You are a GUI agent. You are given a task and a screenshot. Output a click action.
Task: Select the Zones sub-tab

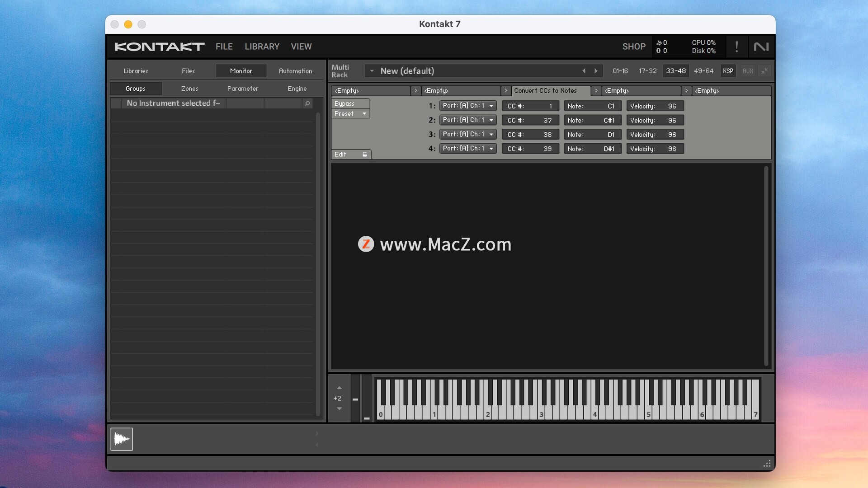click(x=189, y=89)
